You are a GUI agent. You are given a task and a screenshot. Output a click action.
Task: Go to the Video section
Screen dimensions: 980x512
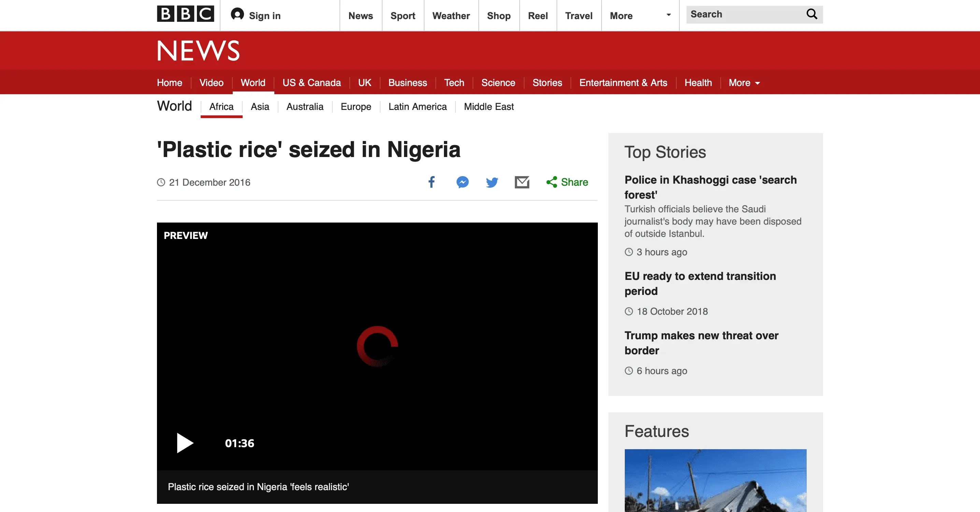(211, 83)
